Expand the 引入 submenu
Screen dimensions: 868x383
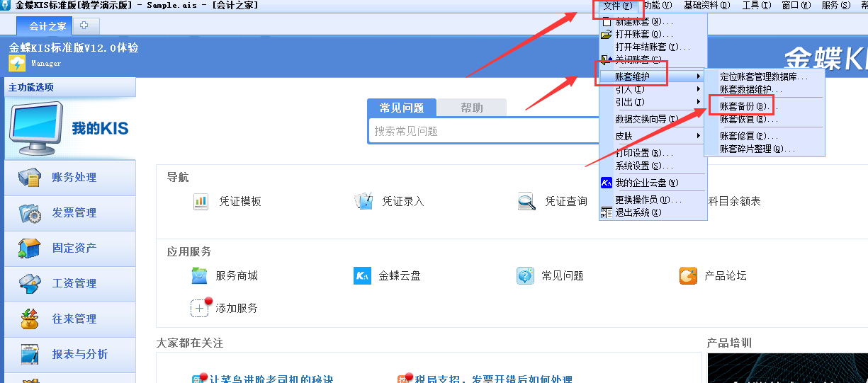pyautogui.click(x=653, y=89)
